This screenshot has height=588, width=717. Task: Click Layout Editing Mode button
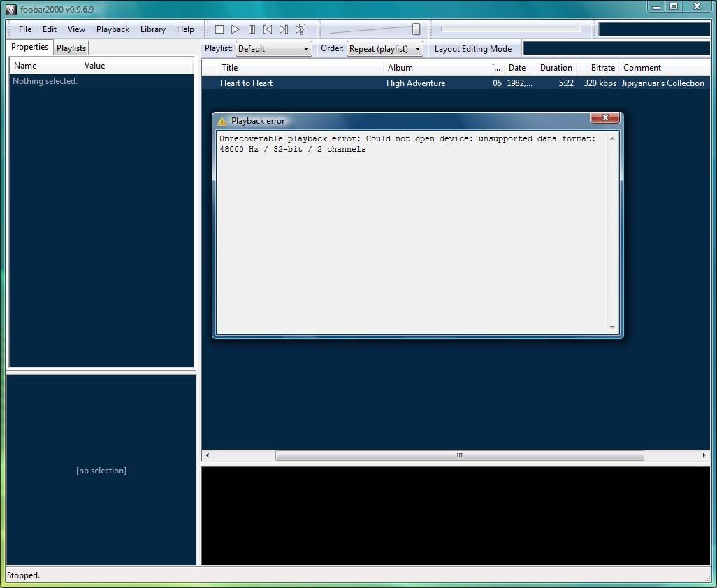coord(473,49)
